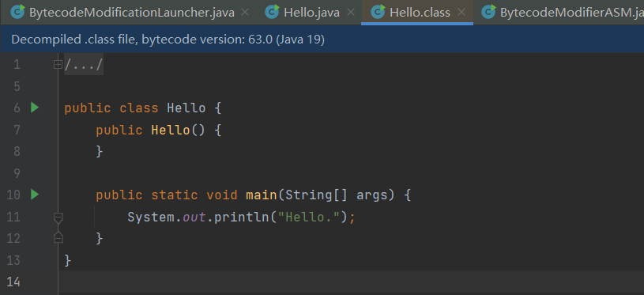Close the Hello.class tab
This screenshot has width=644, height=295.
point(461,13)
